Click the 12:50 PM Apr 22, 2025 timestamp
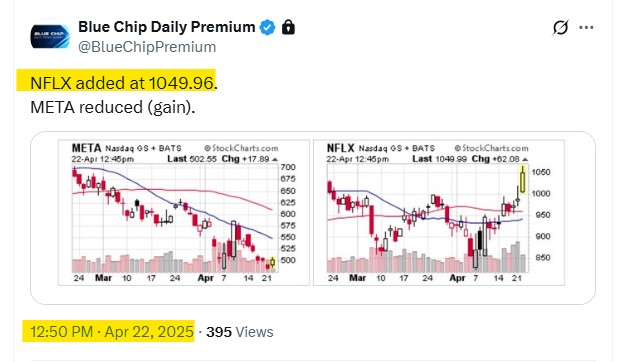This screenshot has width=617, height=362. (x=112, y=332)
